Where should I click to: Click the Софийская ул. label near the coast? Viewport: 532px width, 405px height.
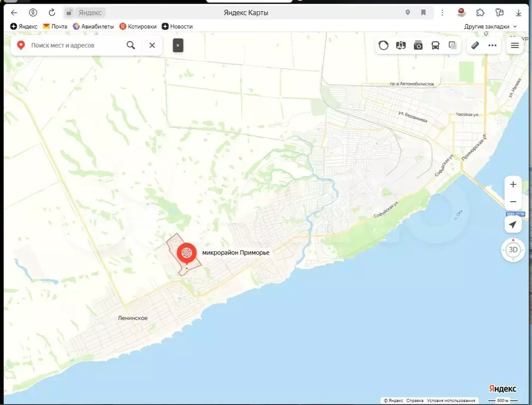tap(386, 209)
